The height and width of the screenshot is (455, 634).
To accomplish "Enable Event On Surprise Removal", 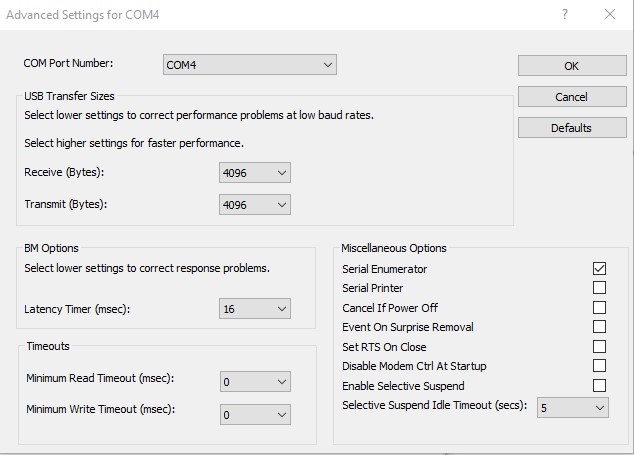I will point(600,327).
